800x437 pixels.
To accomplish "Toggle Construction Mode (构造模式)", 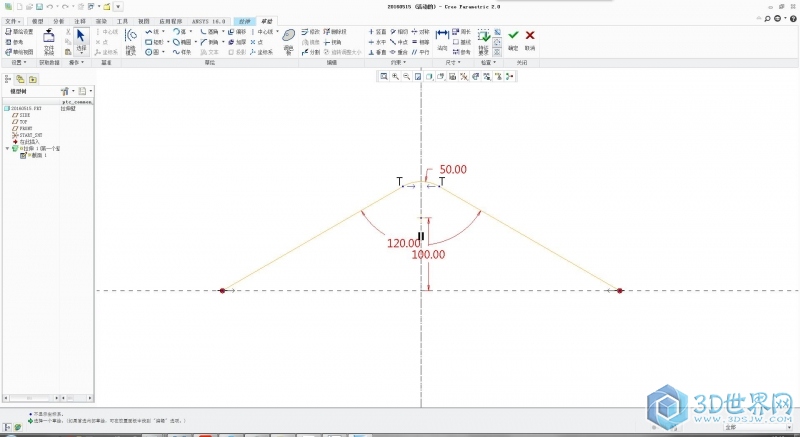I will [x=131, y=41].
